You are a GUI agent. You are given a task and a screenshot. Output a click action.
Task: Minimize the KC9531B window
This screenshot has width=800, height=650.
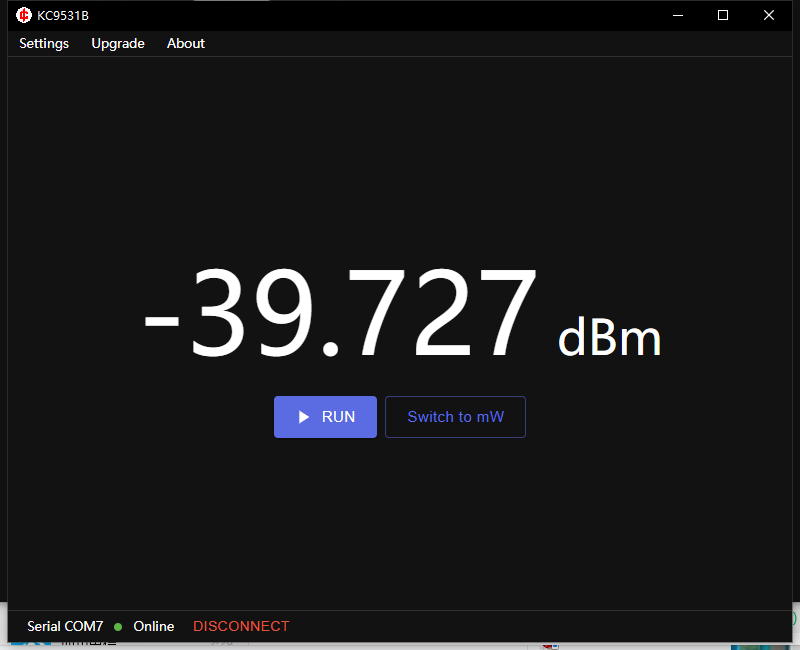click(678, 15)
